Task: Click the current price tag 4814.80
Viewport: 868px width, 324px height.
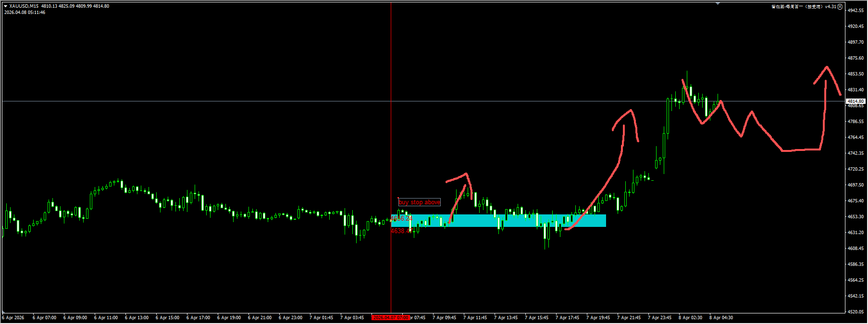Action: pyautogui.click(x=856, y=101)
